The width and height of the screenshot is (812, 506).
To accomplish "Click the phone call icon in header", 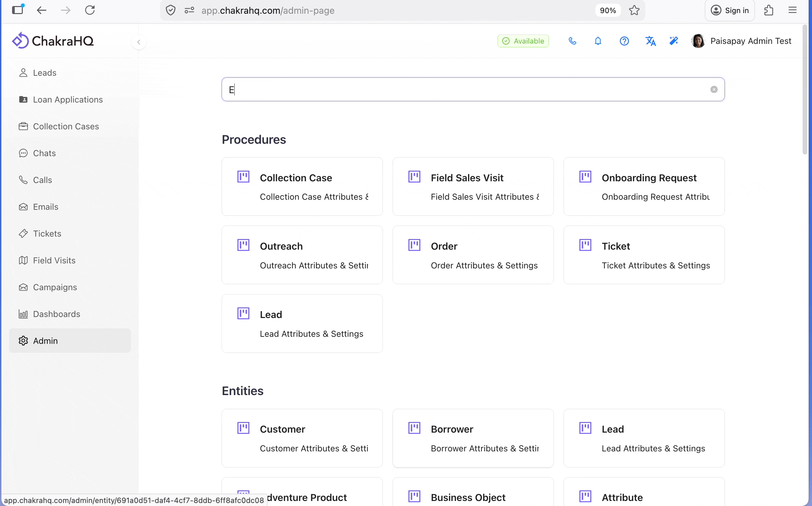I will (572, 41).
